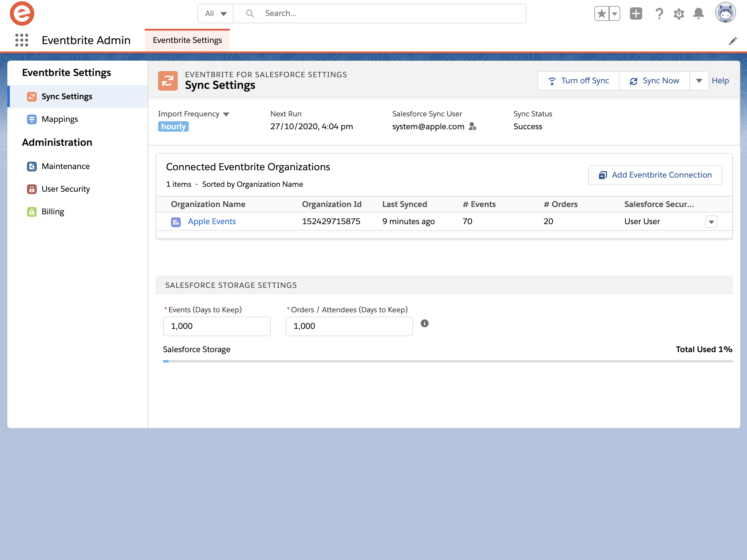Open the notifications bell
The width and height of the screenshot is (747, 560).
[x=698, y=13]
